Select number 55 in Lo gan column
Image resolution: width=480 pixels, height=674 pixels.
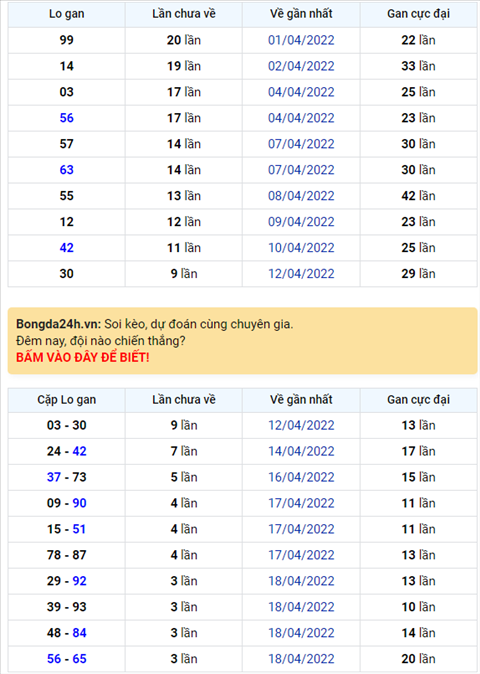coord(67,196)
